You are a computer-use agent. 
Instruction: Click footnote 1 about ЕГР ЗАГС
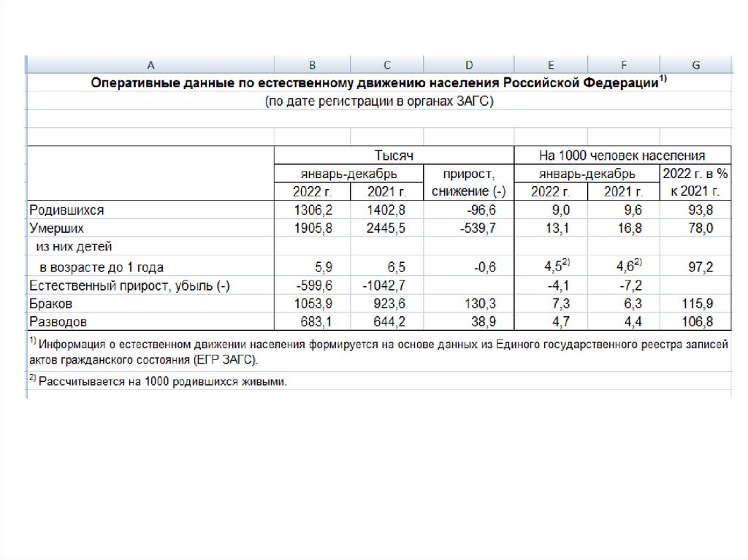379,352
